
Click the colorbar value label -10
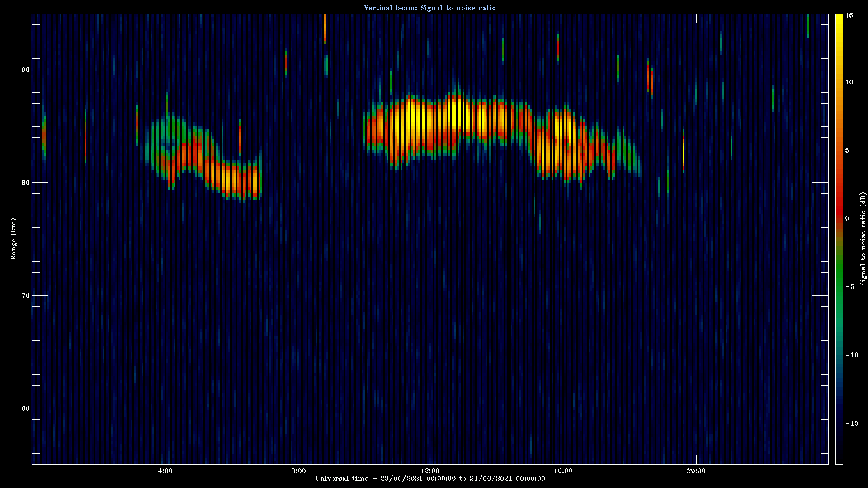coord(851,355)
